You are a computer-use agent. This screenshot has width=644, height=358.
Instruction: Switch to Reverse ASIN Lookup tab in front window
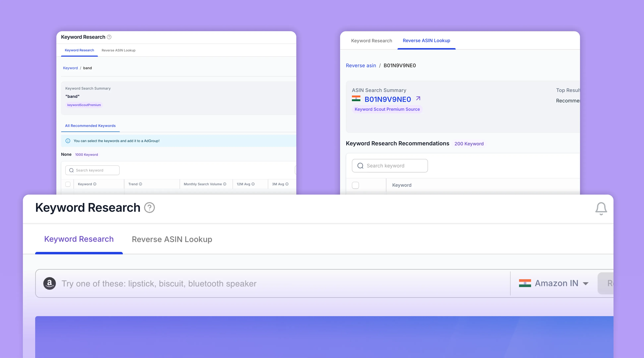pos(172,239)
